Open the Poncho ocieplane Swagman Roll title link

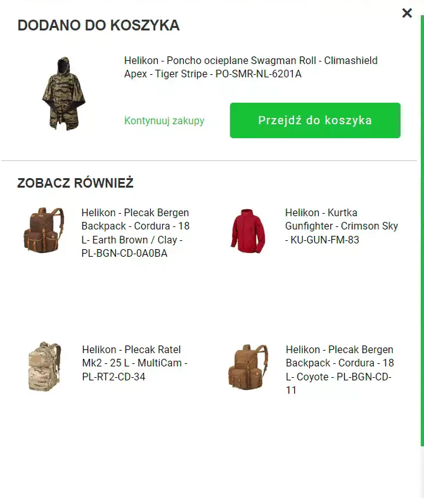click(251, 67)
